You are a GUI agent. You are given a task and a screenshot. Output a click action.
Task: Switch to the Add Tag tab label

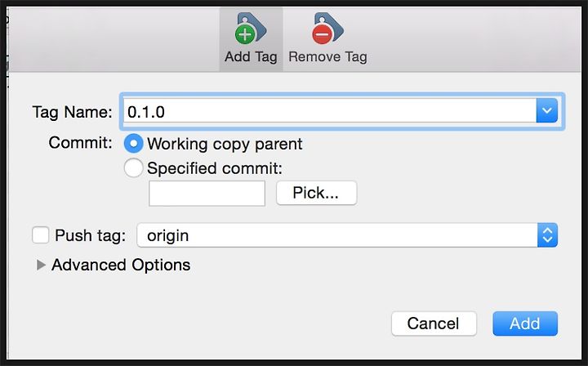click(251, 56)
